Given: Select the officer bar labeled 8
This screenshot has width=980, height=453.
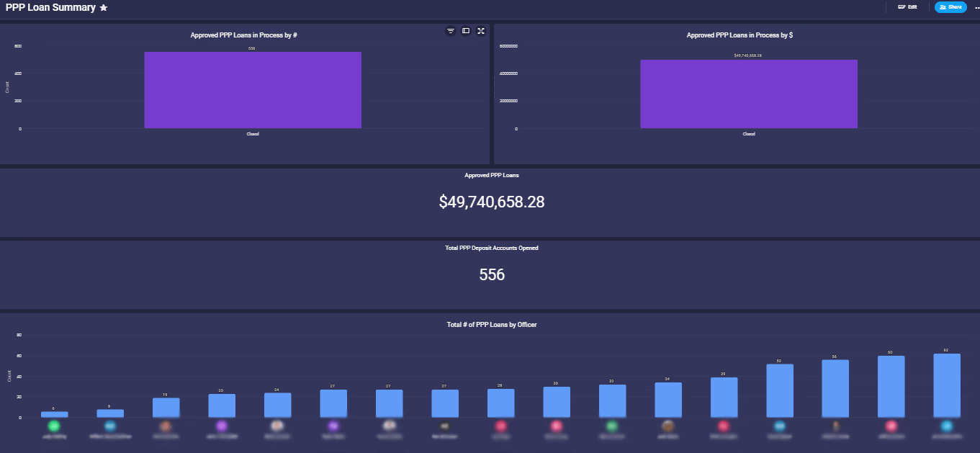Looking at the screenshot, I should coord(110,413).
